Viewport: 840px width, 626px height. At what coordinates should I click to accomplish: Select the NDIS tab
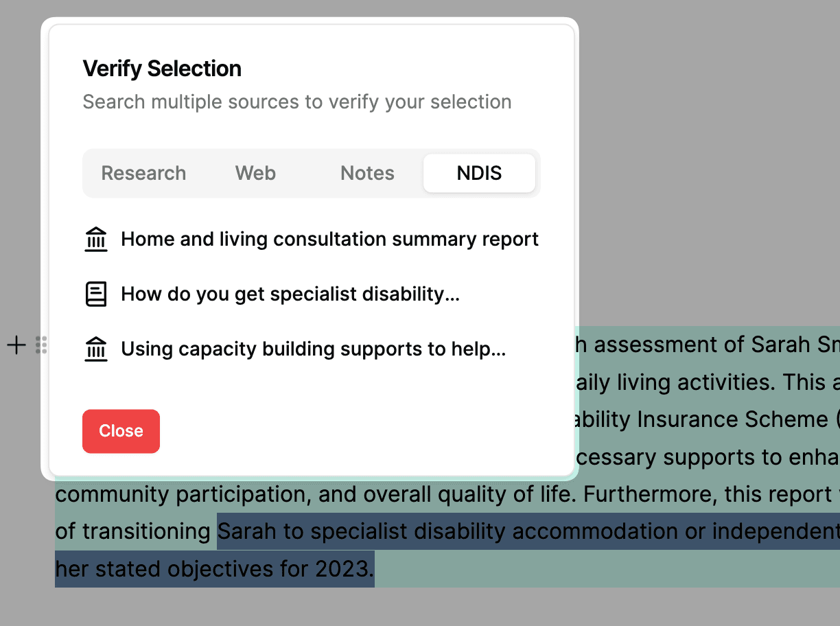pyautogui.click(x=479, y=173)
